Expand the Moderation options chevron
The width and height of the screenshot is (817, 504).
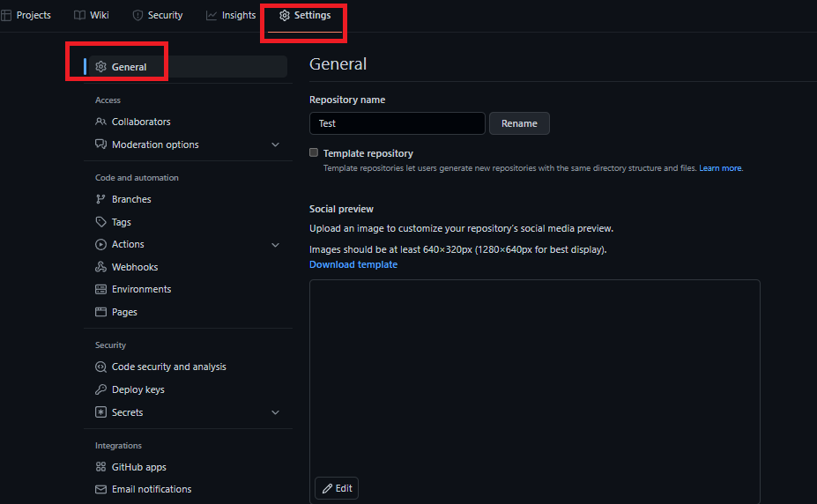point(276,145)
